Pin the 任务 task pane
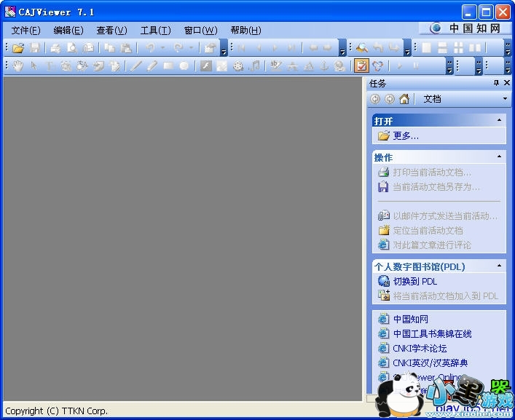 pyautogui.click(x=496, y=83)
